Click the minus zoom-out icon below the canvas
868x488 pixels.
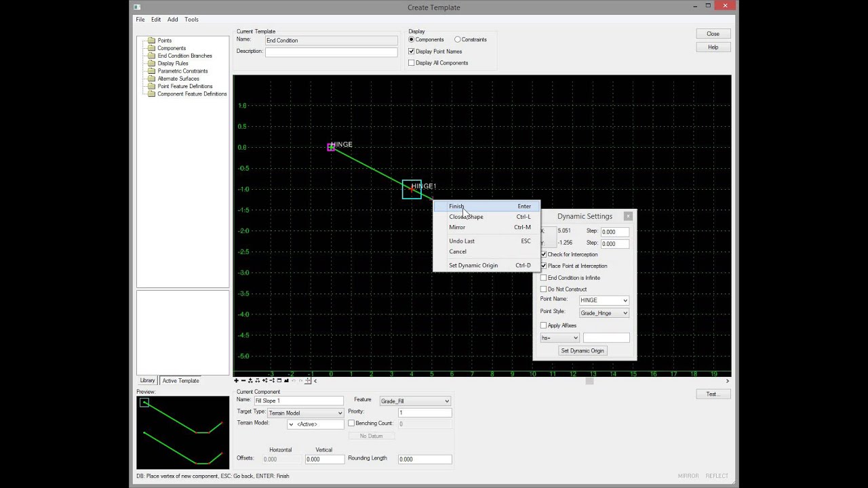pyautogui.click(x=243, y=381)
